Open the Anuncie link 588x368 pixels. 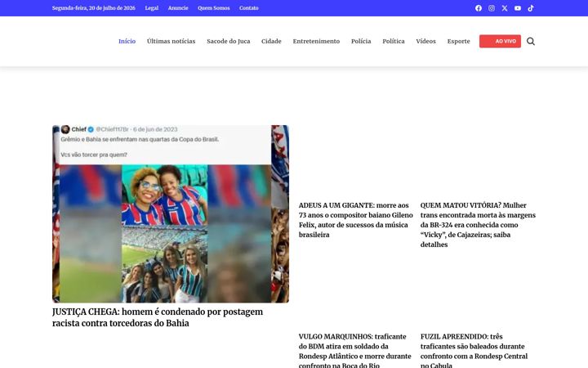(178, 8)
